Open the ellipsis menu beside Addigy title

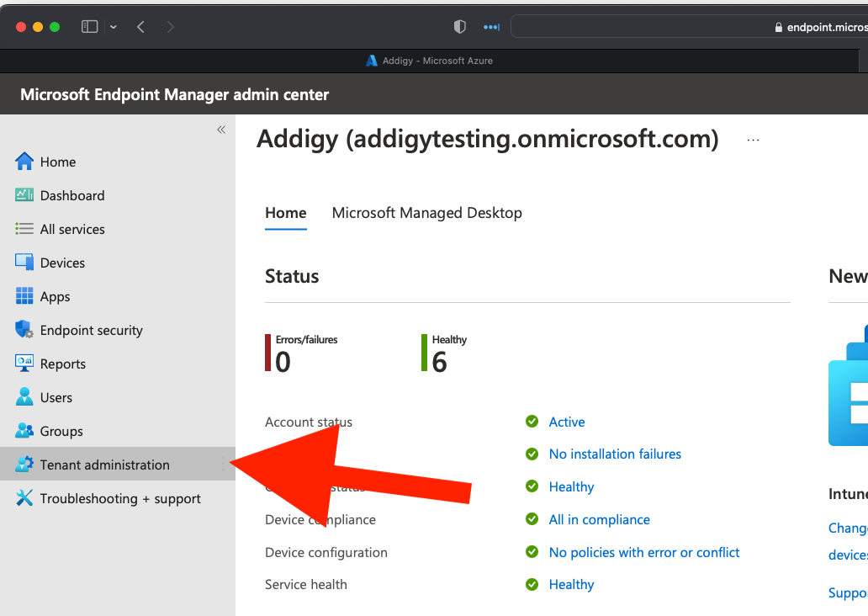coord(753,141)
